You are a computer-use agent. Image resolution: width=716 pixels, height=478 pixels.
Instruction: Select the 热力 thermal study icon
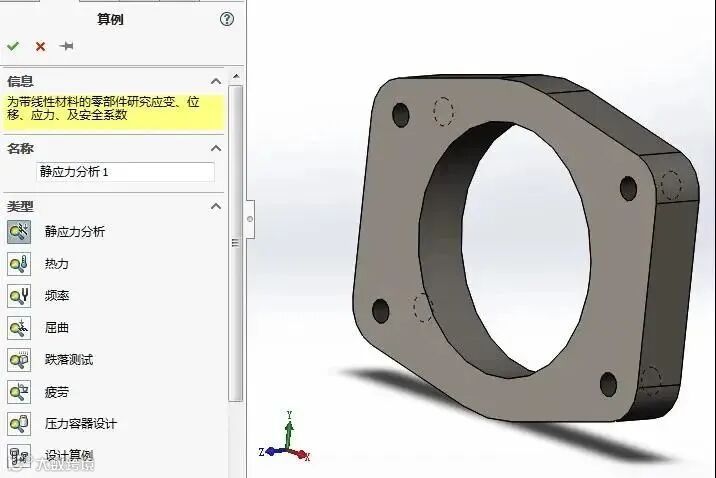19,264
